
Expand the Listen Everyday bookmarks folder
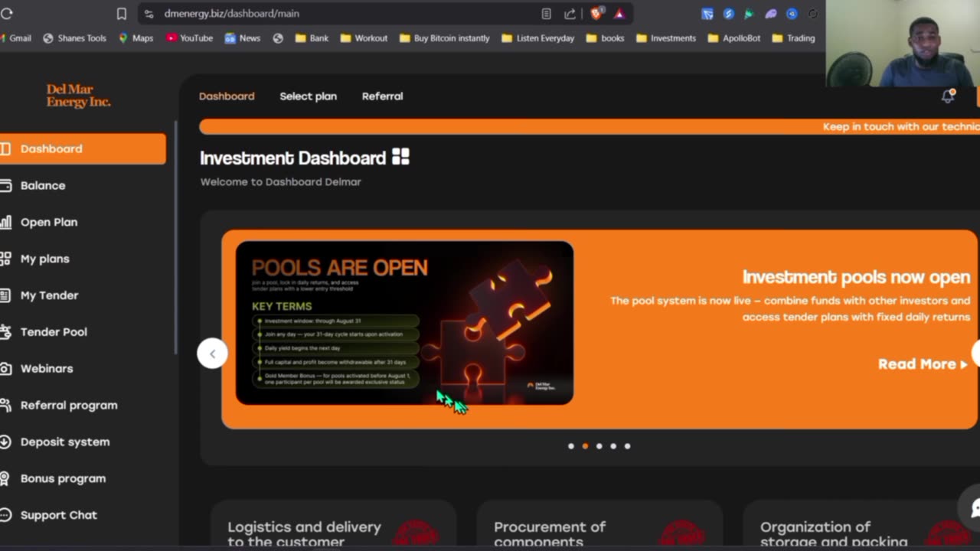pyautogui.click(x=537, y=38)
